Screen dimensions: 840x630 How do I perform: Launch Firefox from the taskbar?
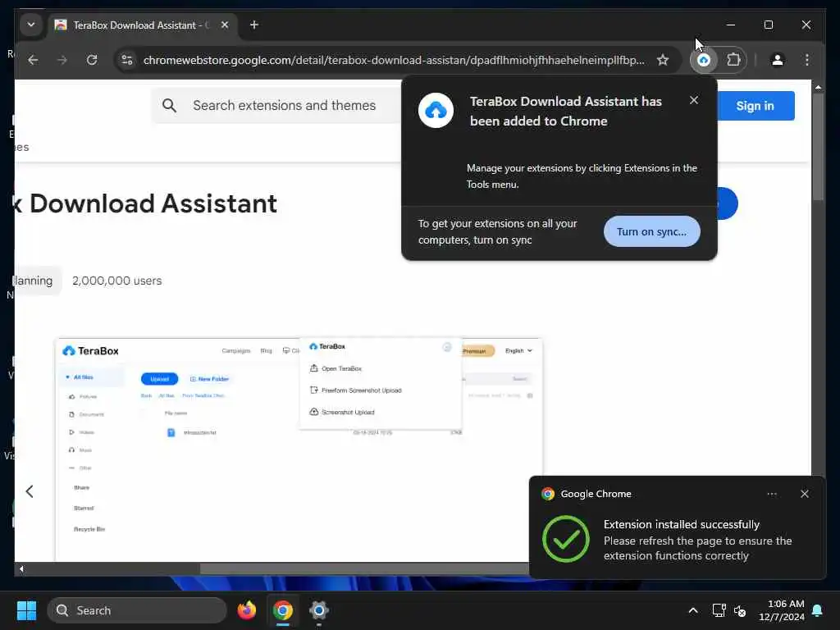tap(247, 610)
